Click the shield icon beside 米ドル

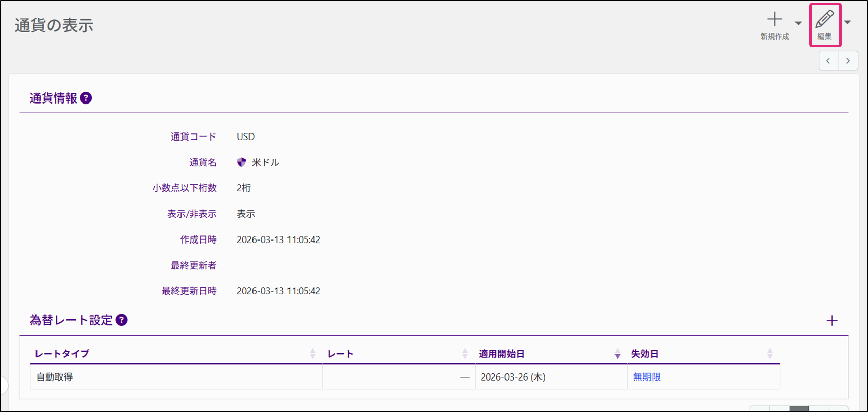coord(242,162)
